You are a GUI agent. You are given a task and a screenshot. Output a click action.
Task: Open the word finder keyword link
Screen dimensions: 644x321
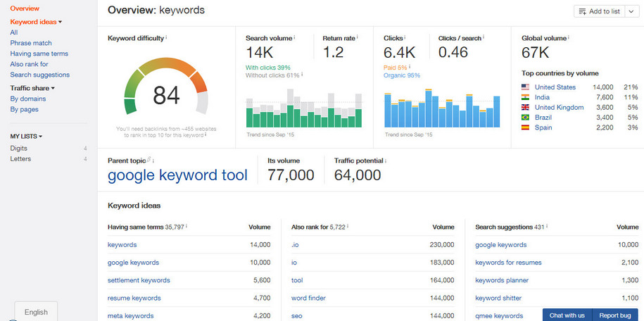[x=308, y=298]
